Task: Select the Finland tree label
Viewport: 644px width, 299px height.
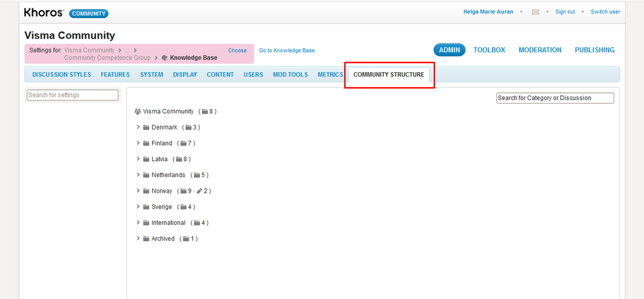Action: [162, 143]
